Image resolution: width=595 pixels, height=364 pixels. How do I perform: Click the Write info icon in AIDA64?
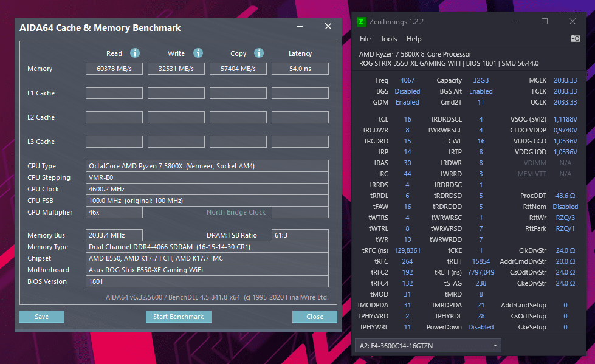click(x=198, y=53)
